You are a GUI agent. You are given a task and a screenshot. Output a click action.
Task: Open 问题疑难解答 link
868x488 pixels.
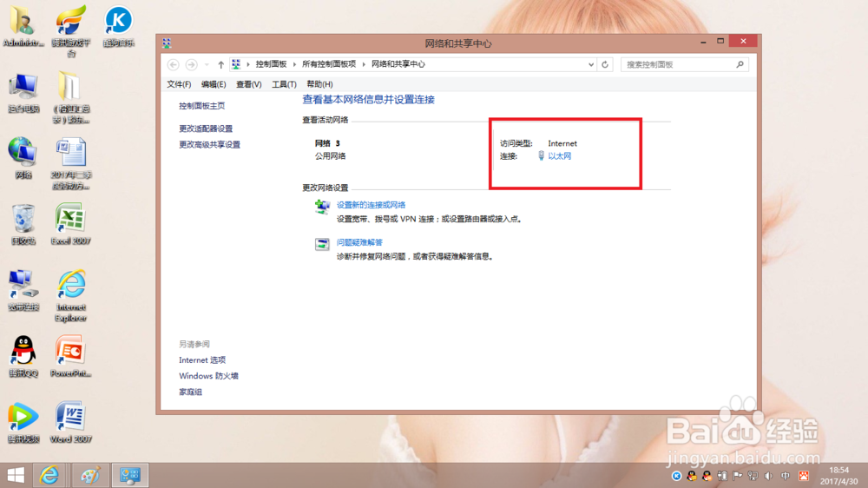360,242
